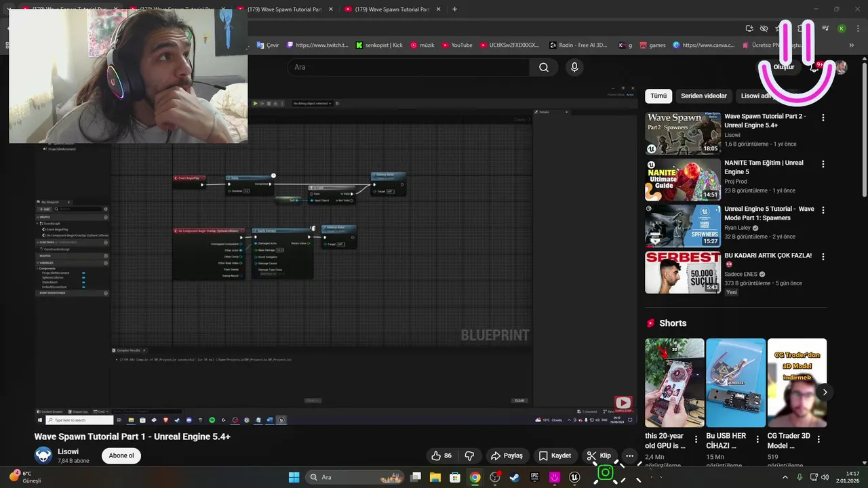Click Paylaş share button
Image resolution: width=868 pixels, height=488 pixels.
tap(507, 455)
